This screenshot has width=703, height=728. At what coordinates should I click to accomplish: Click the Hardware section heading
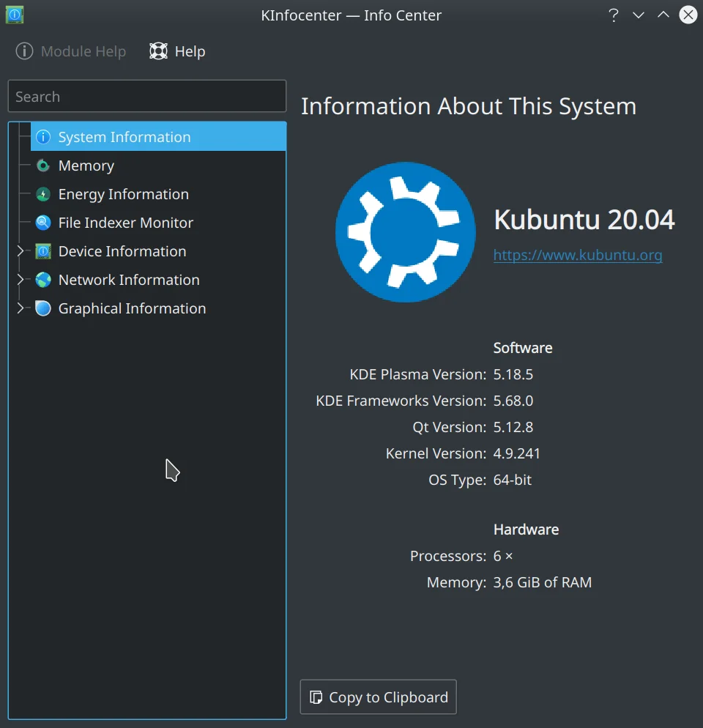point(526,530)
